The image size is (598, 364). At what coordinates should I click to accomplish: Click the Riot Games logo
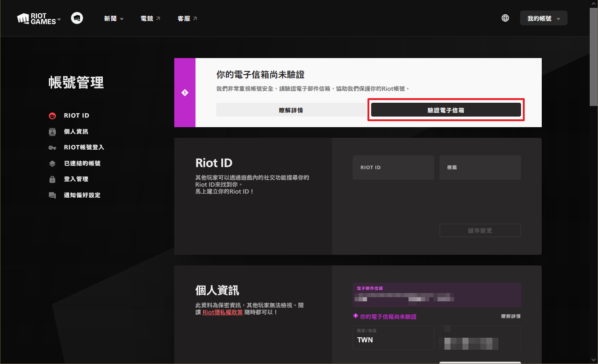tap(36, 18)
